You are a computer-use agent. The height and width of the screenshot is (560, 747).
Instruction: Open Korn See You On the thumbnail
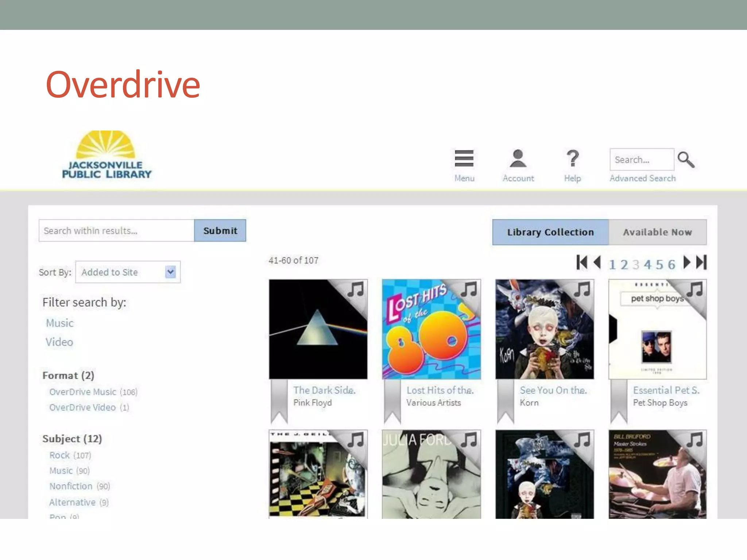click(x=545, y=329)
